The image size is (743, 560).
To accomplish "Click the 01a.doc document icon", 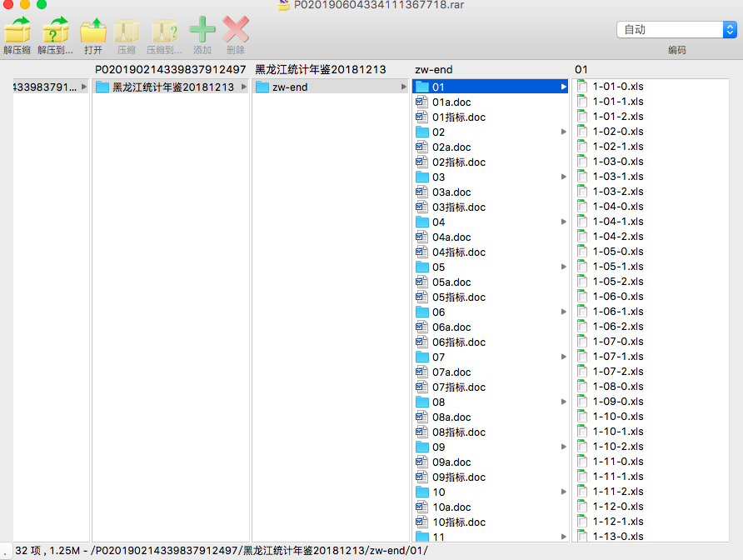I will (421, 102).
